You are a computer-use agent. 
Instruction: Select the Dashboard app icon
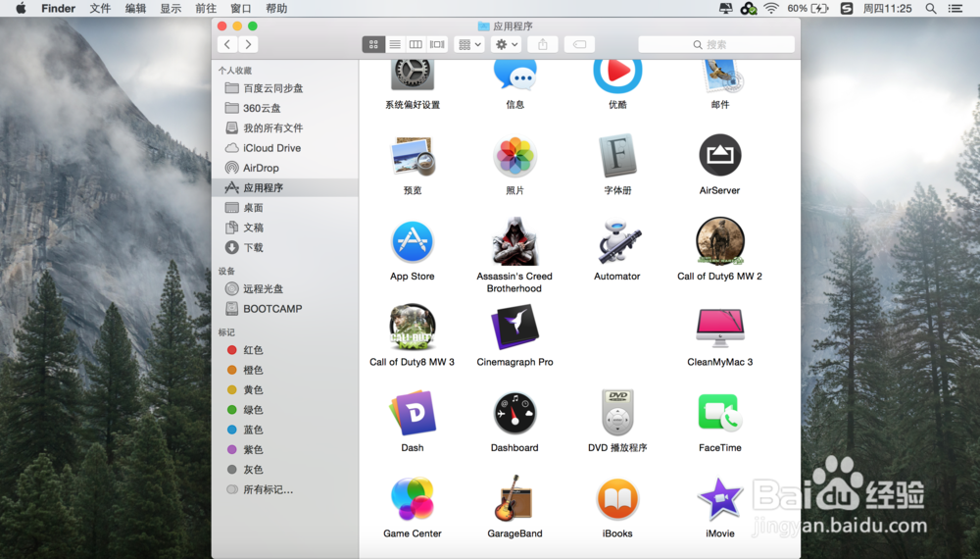(x=515, y=413)
